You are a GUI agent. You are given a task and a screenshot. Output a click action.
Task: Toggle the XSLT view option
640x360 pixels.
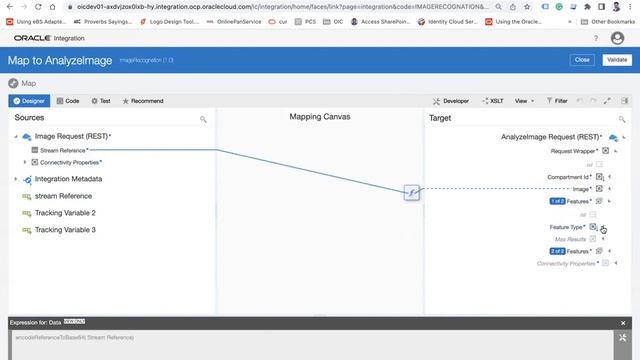pyautogui.click(x=492, y=101)
